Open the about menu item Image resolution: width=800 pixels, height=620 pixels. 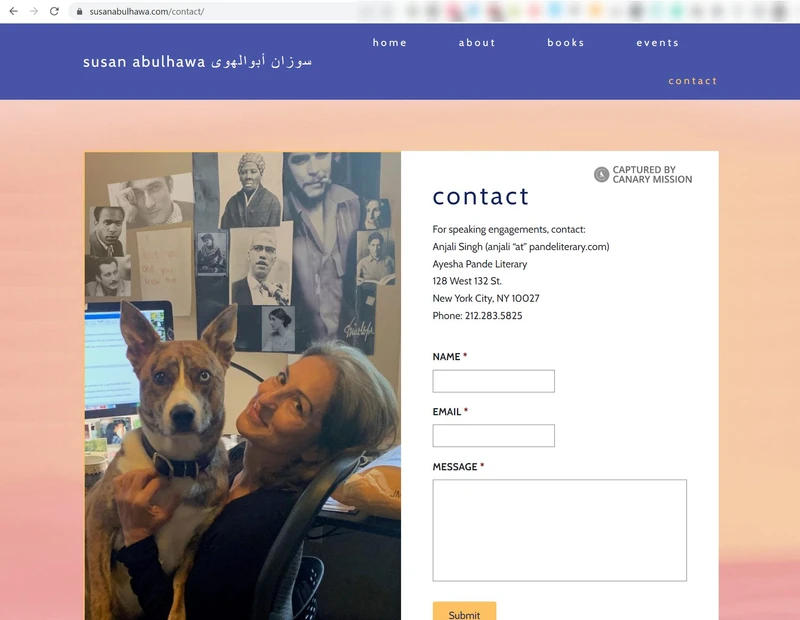477,43
